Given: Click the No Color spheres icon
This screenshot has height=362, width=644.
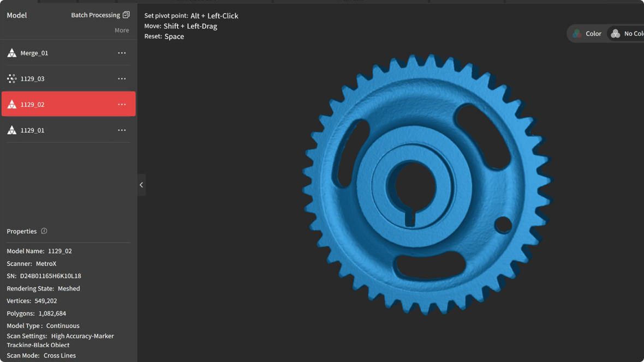Looking at the screenshot, I should click(616, 34).
